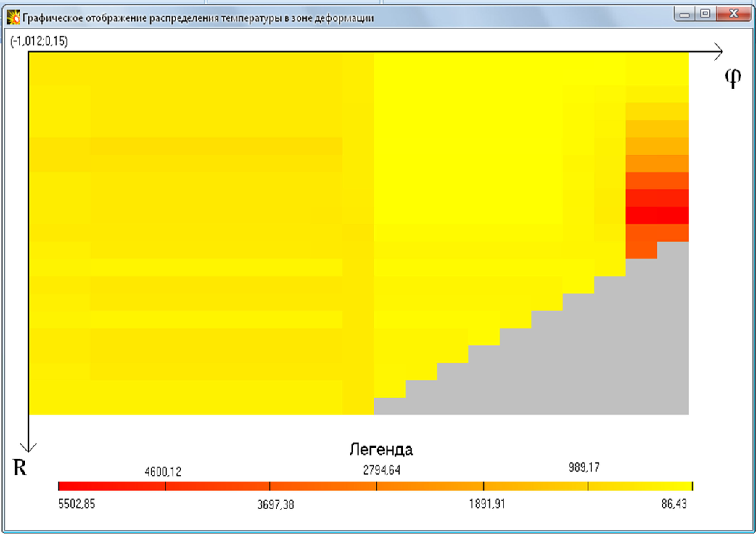Maximize the temperature distribution window

(705, 14)
